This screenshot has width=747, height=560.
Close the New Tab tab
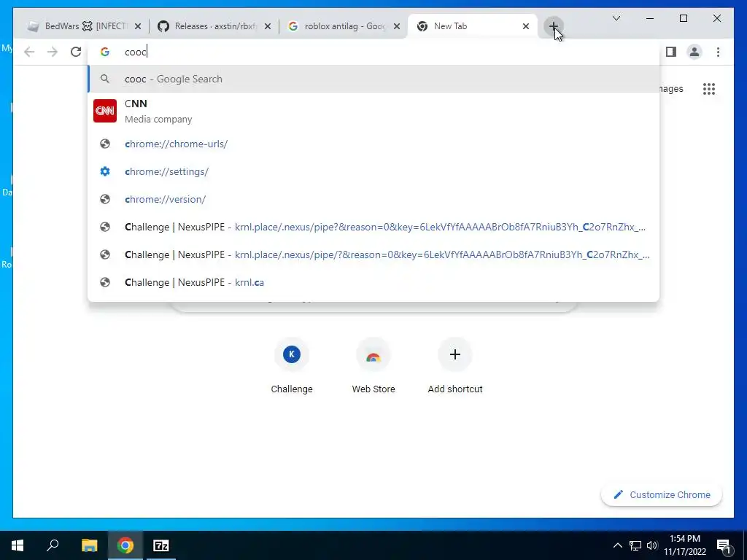point(525,27)
